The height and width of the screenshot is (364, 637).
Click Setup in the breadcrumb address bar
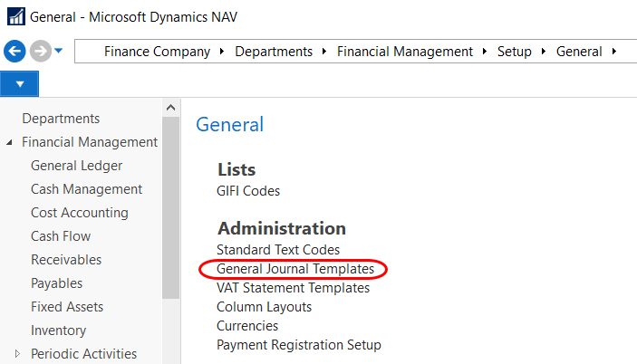tap(514, 52)
